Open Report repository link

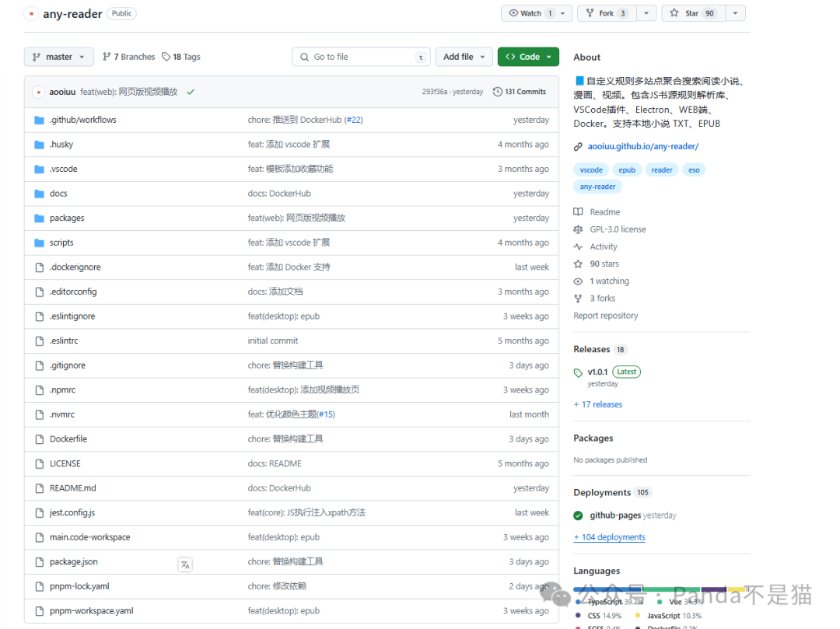(605, 316)
